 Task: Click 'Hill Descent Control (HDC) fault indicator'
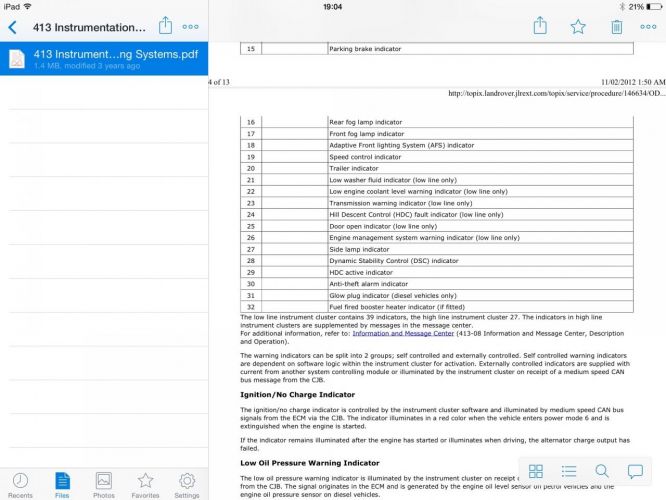[416, 215]
